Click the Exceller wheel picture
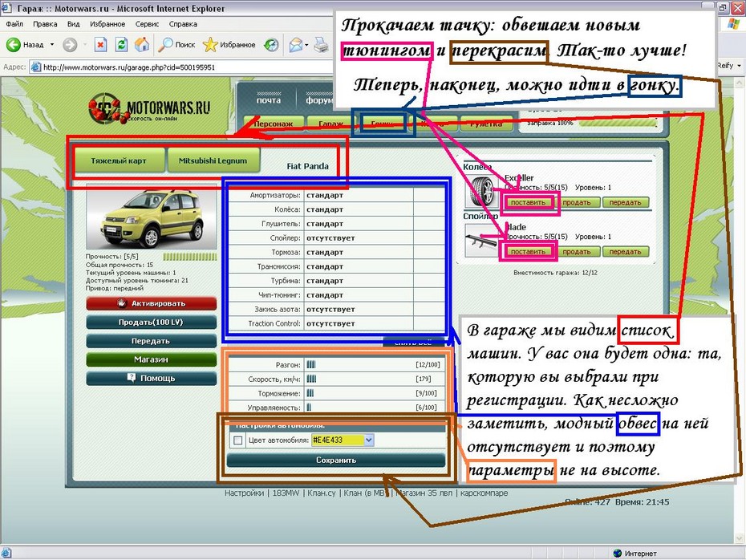This screenshot has width=746, height=560. click(482, 190)
